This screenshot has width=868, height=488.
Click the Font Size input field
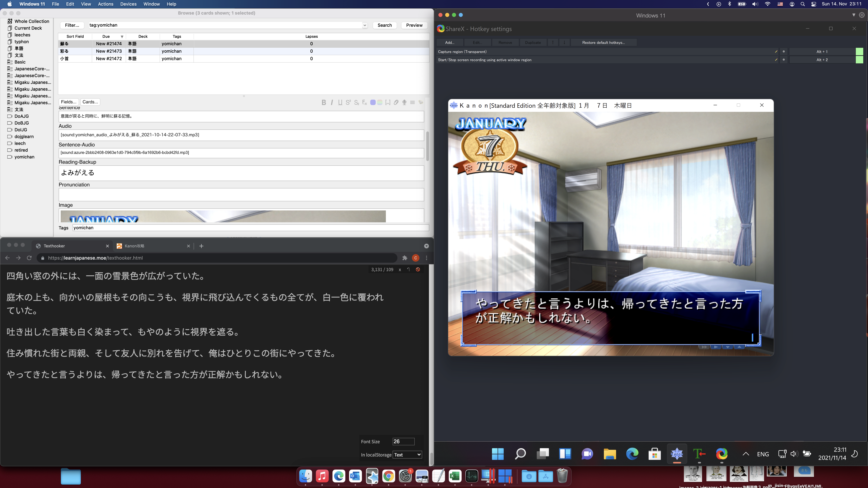[403, 442]
